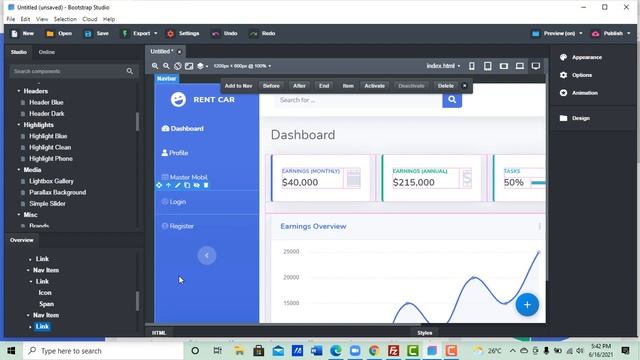Select the Icon node in Overview

click(x=45, y=293)
